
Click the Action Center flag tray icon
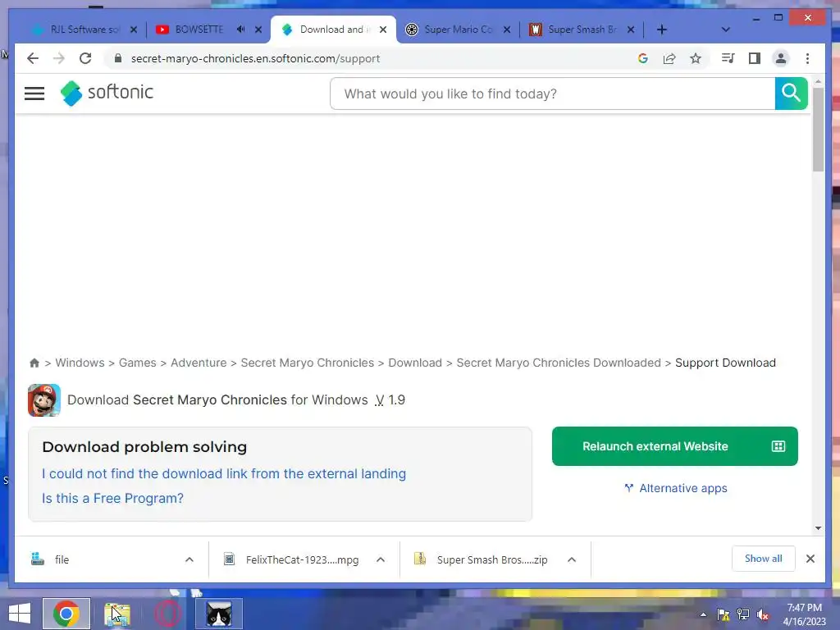tap(724, 614)
